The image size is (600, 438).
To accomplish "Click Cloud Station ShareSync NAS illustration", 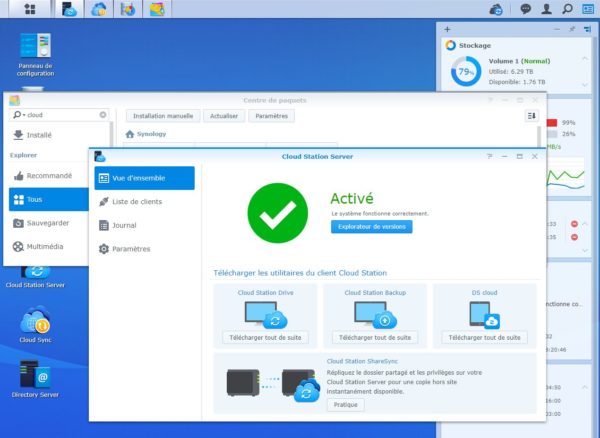I will (273, 385).
